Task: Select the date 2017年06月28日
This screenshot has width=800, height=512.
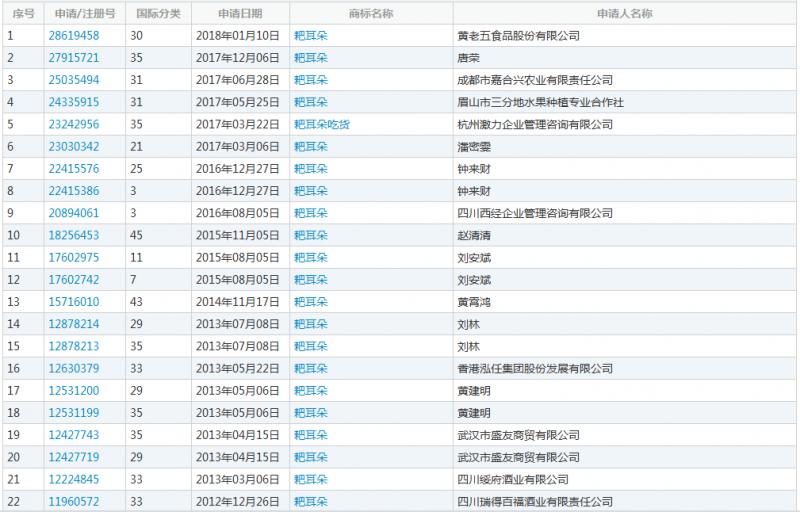Action: point(238,80)
